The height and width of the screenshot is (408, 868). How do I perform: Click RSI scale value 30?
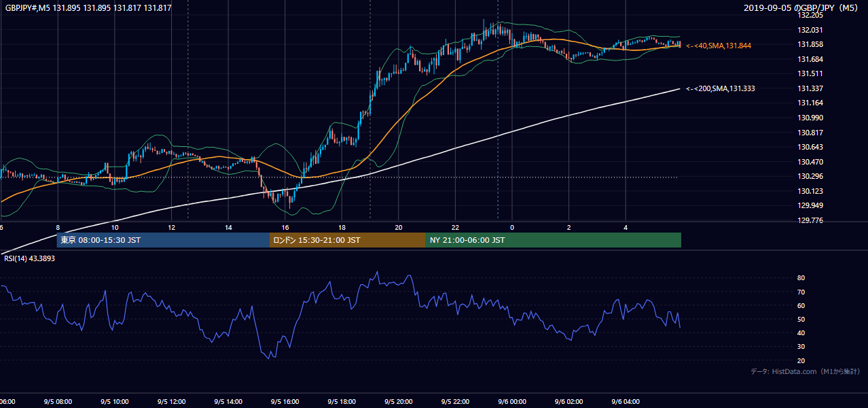coord(801,347)
